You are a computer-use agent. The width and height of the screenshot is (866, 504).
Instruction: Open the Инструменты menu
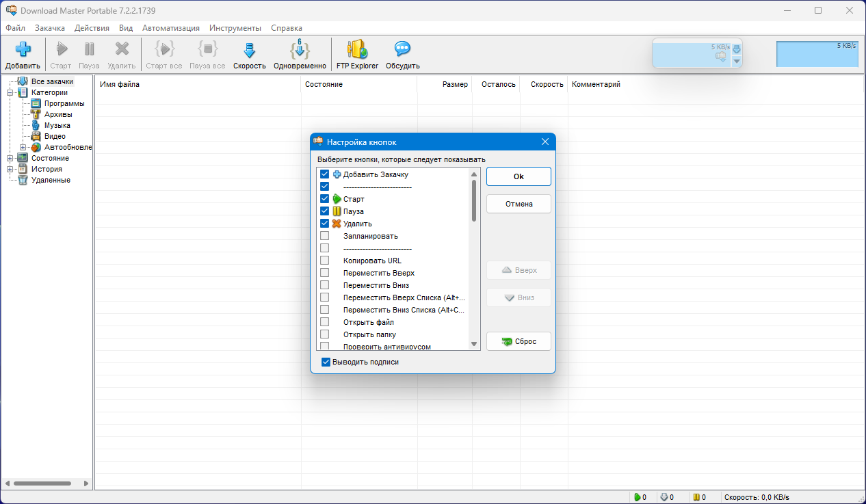coord(235,28)
